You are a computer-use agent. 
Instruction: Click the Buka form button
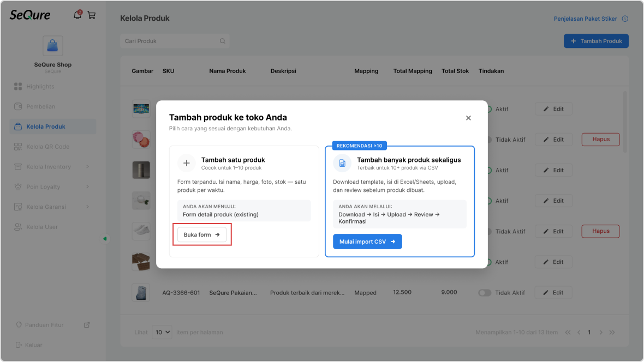click(202, 234)
